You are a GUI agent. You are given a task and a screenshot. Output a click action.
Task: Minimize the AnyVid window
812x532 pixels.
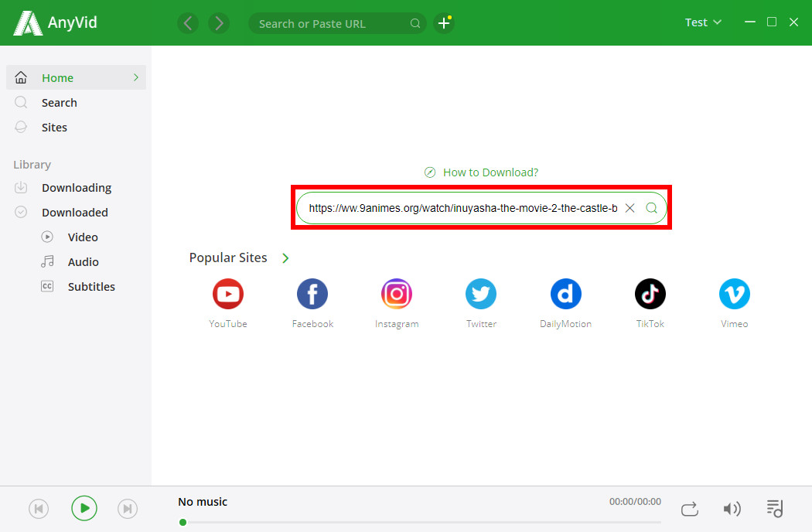[750, 22]
